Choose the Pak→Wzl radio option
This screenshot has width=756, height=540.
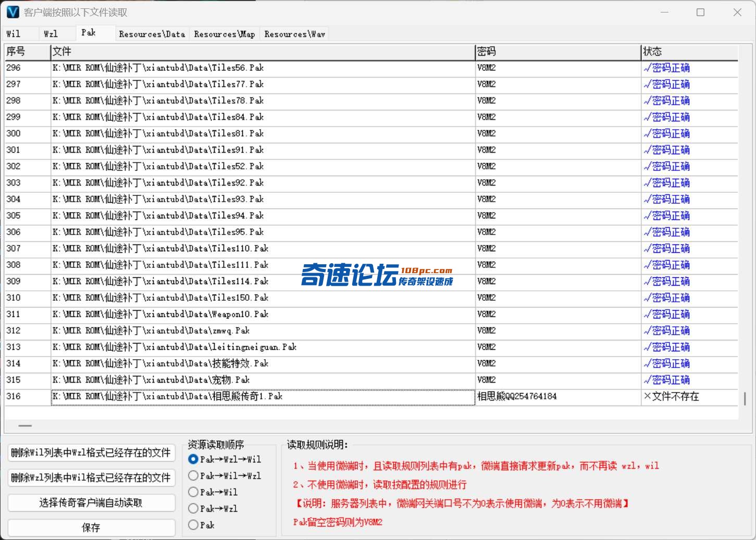(213, 509)
